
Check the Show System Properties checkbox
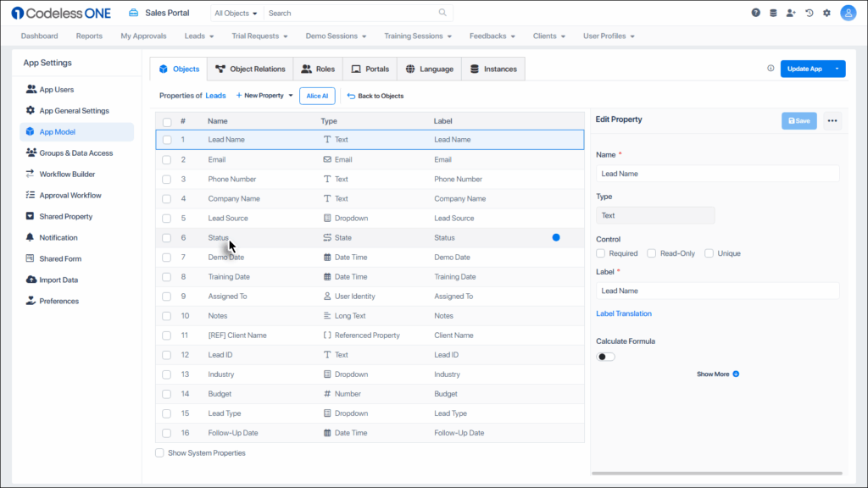click(159, 452)
